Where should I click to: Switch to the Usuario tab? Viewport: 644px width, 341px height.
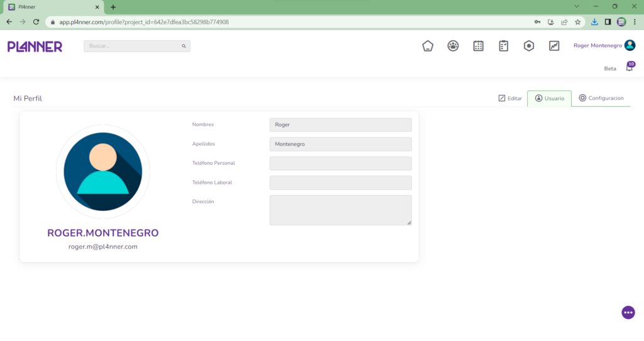[x=549, y=99]
